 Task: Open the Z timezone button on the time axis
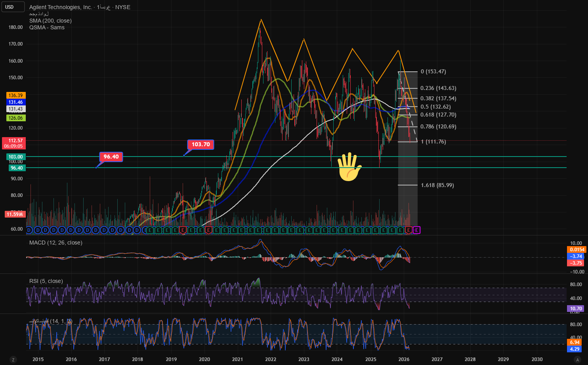point(13,359)
